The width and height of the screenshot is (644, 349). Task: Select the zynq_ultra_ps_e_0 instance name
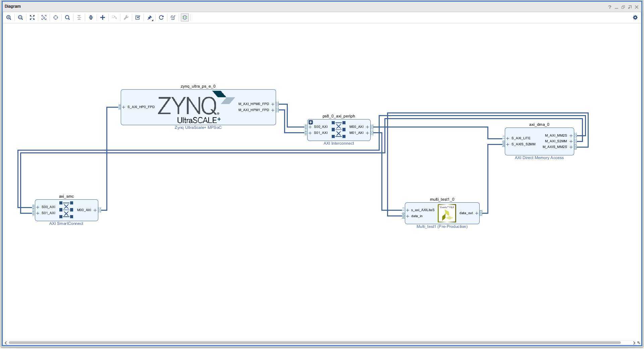(198, 86)
